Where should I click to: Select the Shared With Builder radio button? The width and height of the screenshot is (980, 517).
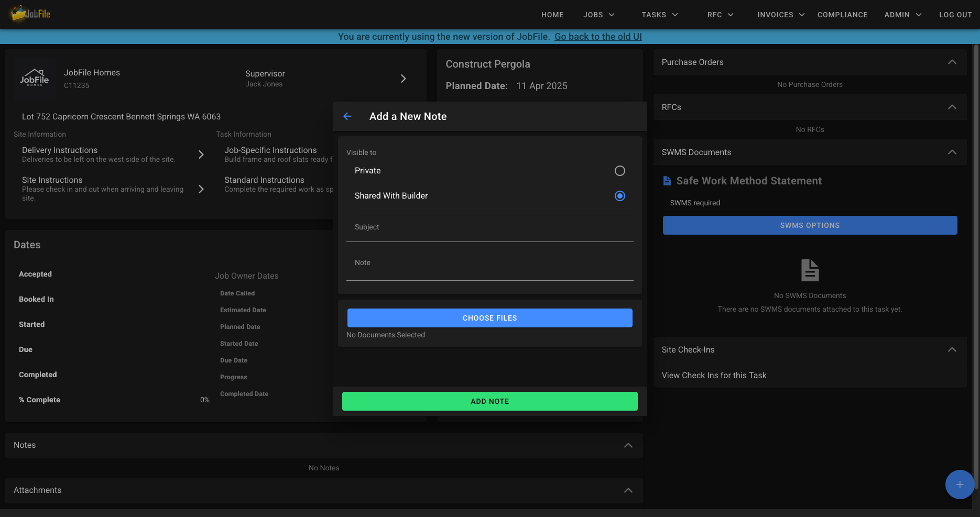point(619,196)
